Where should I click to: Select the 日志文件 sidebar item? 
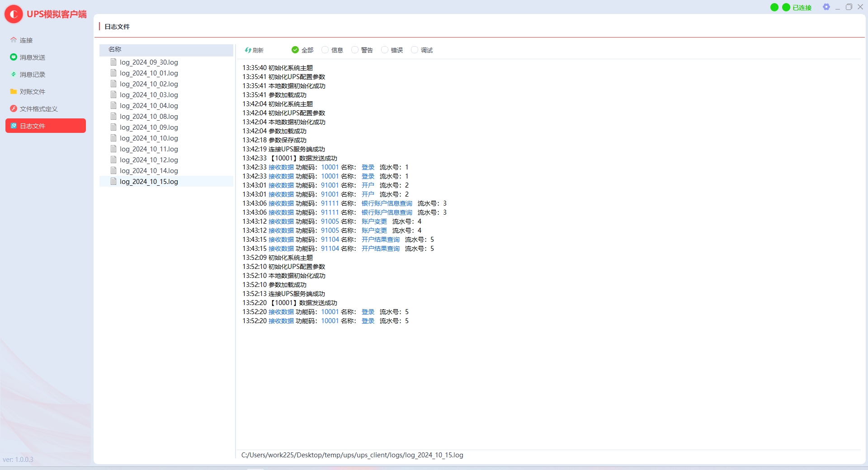pyautogui.click(x=46, y=126)
